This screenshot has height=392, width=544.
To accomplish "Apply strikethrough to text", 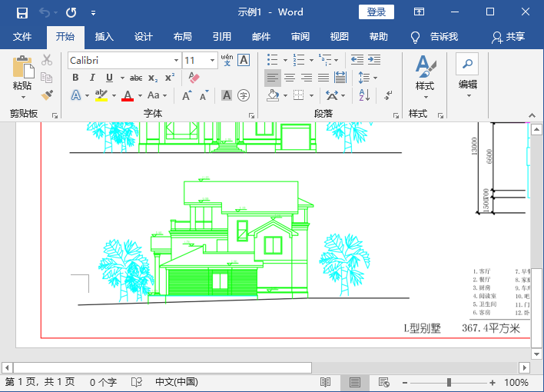I will click(x=136, y=78).
